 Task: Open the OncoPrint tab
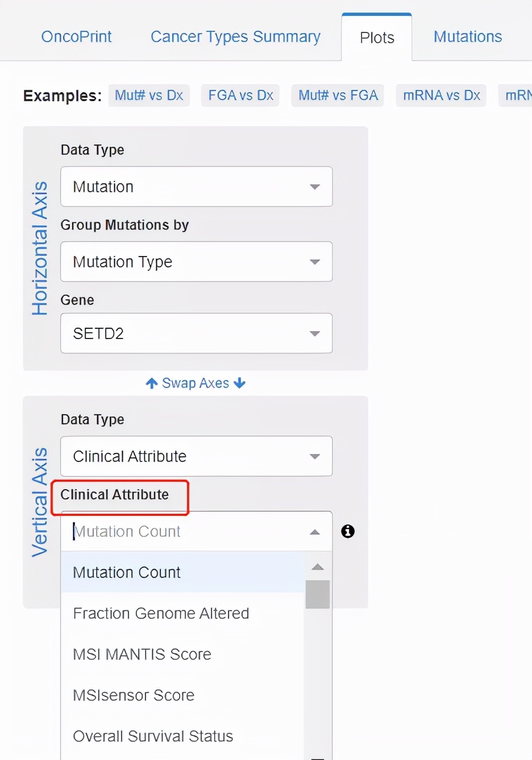[76, 37]
